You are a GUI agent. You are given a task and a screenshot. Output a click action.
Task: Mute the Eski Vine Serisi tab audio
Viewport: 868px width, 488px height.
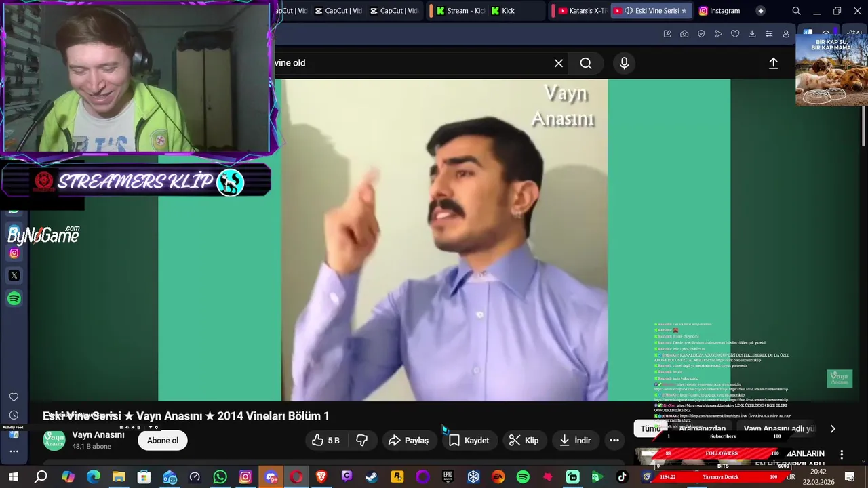tap(629, 11)
